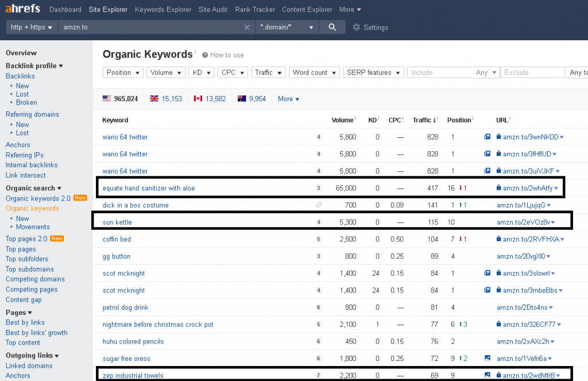This screenshot has width=588, height=381.
Task: Open Competing domains in sidebar
Action: click(35, 279)
